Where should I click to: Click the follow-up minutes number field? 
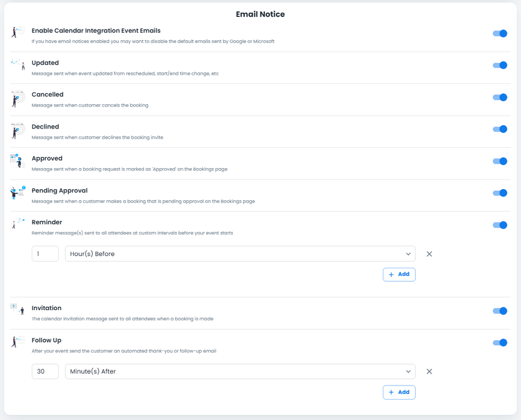(x=45, y=372)
